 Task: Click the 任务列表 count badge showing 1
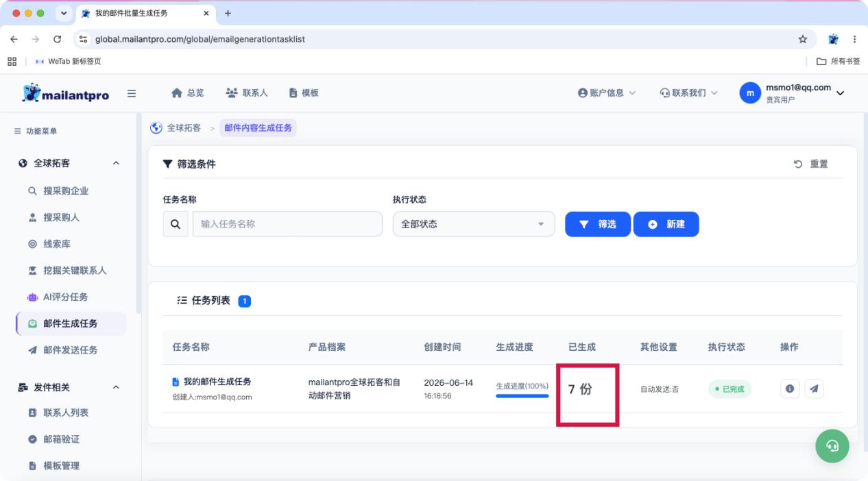click(245, 301)
